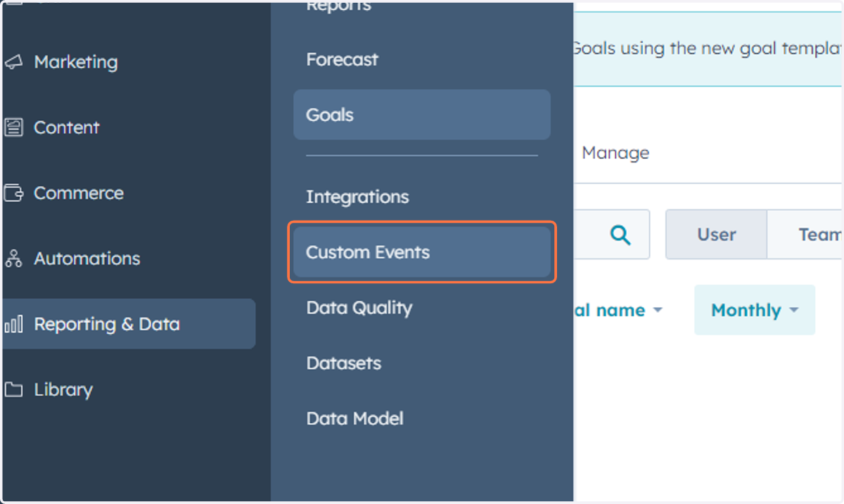844x504 pixels.
Task: Open the Monthly frequency dropdown
Action: 755,310
